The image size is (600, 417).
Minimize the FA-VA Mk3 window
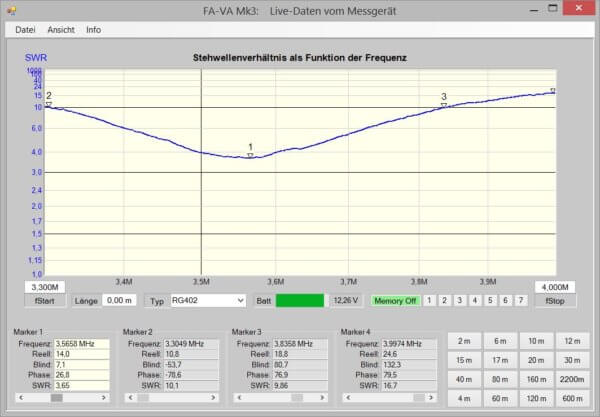(534, 9)
